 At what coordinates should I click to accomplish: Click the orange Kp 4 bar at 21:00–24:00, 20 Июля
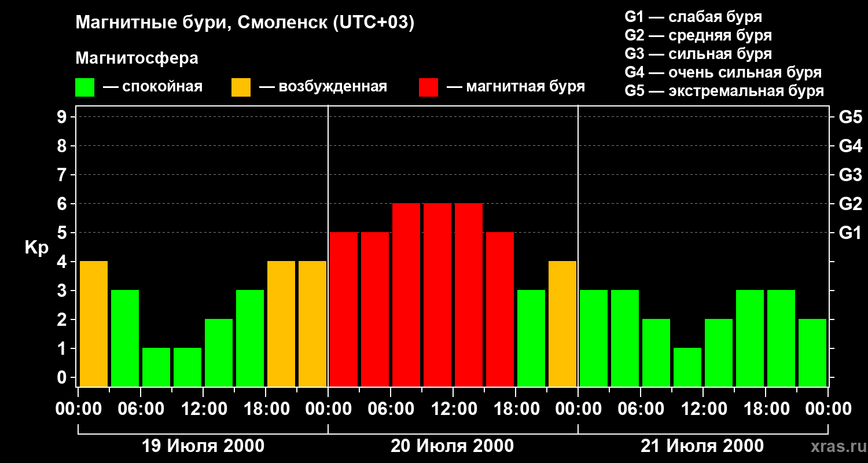[x=562, y=324]
